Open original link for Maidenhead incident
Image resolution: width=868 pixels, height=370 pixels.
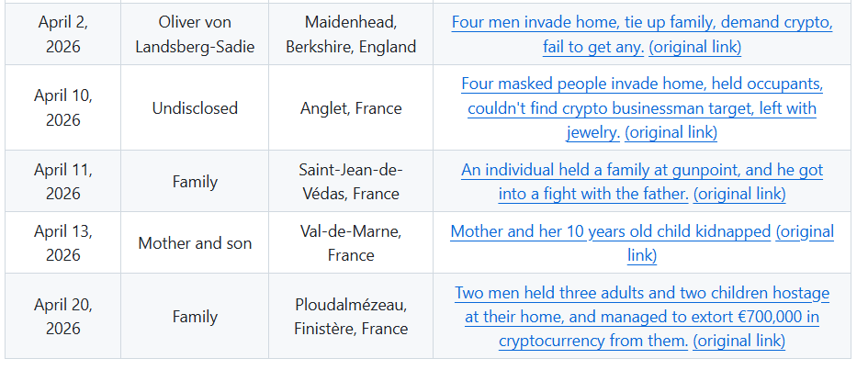click(x=694, y=47)
